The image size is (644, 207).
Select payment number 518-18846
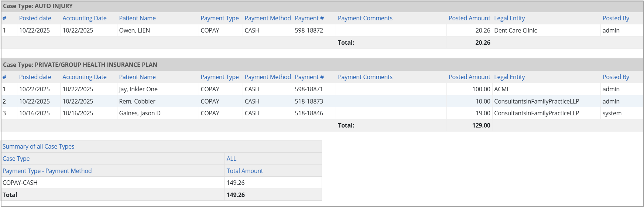click(309, 113)
